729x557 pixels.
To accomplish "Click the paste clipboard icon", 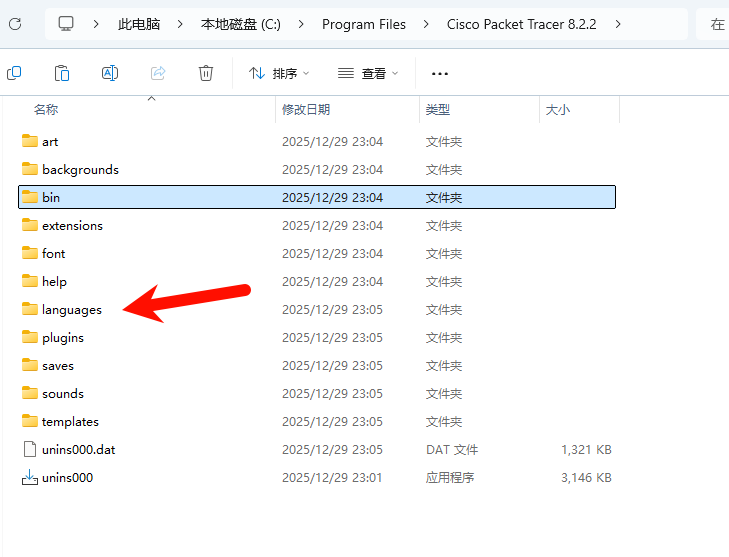I will point(62,73).
